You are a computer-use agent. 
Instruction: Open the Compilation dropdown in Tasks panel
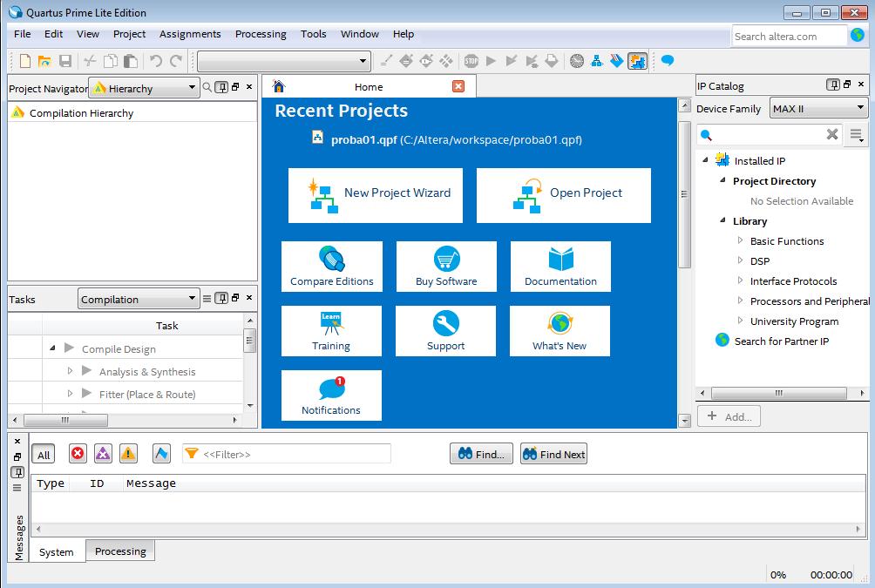(x=139, y=299)
